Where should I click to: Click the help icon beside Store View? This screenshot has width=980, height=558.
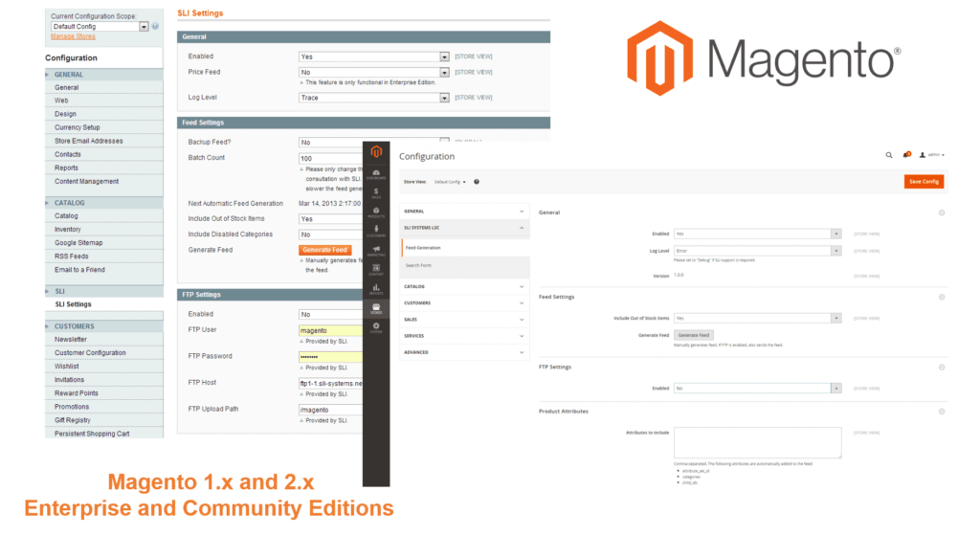click(477, 182)
